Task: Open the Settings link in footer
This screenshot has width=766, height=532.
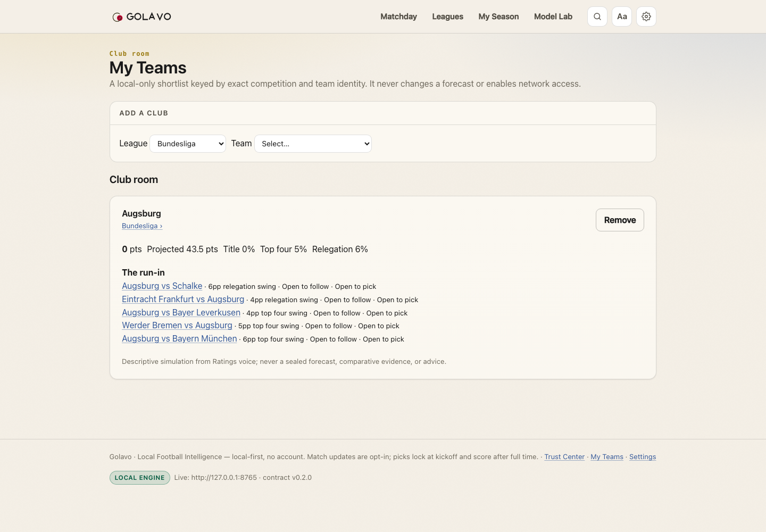Action: point(643,457)
